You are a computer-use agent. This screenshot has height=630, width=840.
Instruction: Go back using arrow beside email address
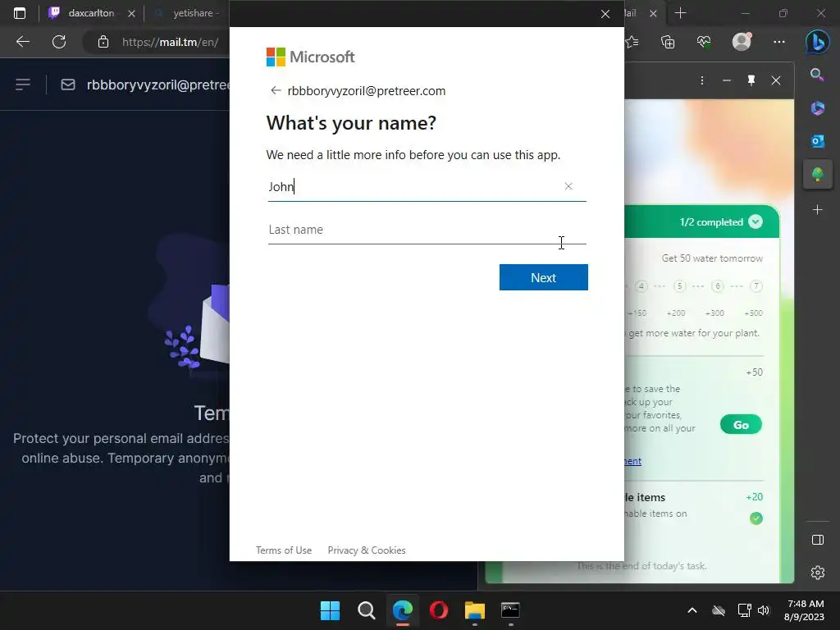[x=276, y=90]
